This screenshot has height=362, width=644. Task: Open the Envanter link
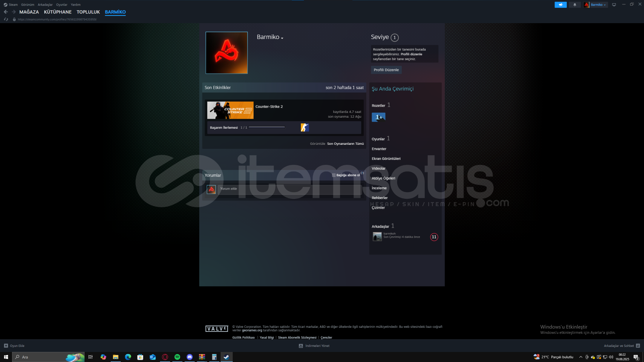click(x=379, y=149)
